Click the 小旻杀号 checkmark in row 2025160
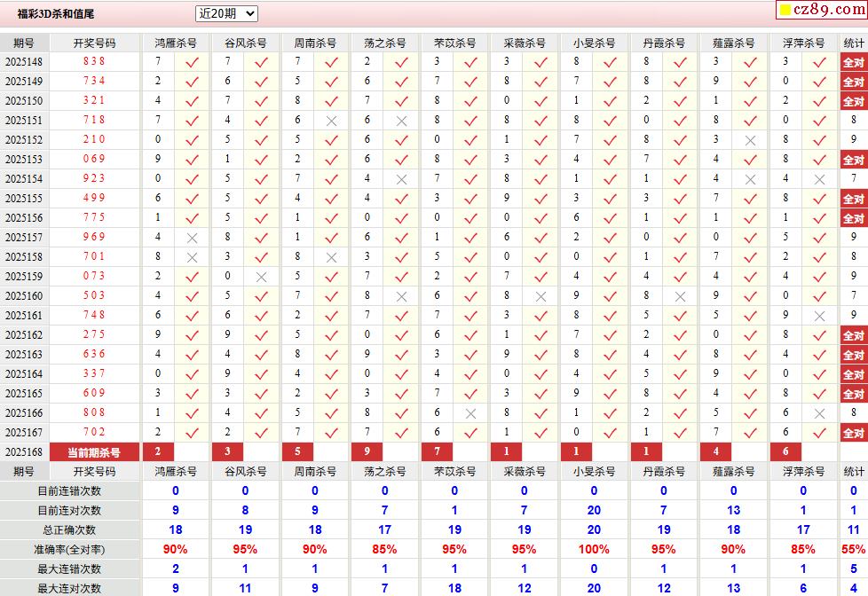The width and height of the screenshot is (868, 596). [x=610, y=296]
